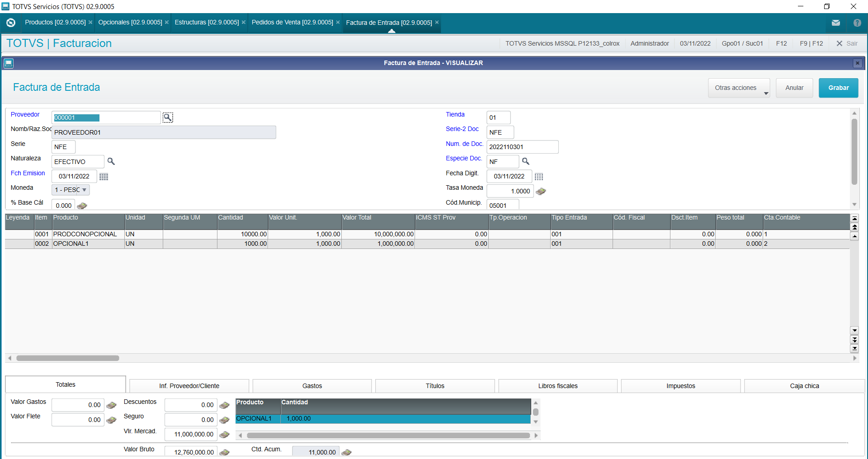Click the Gpo01 / Suc01 branch selector
Viewport: 868px width, 459px height.
pyautogui.click(x=742, y=43)
